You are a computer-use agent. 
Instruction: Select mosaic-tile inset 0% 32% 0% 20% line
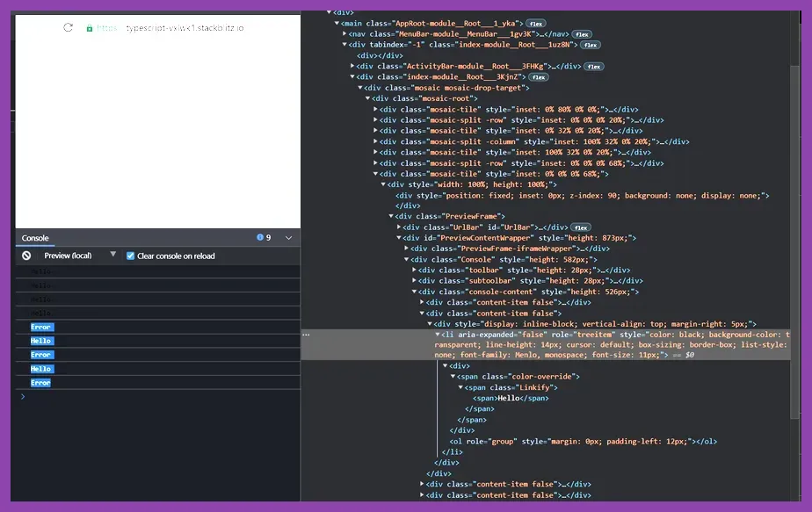point(511,131)
